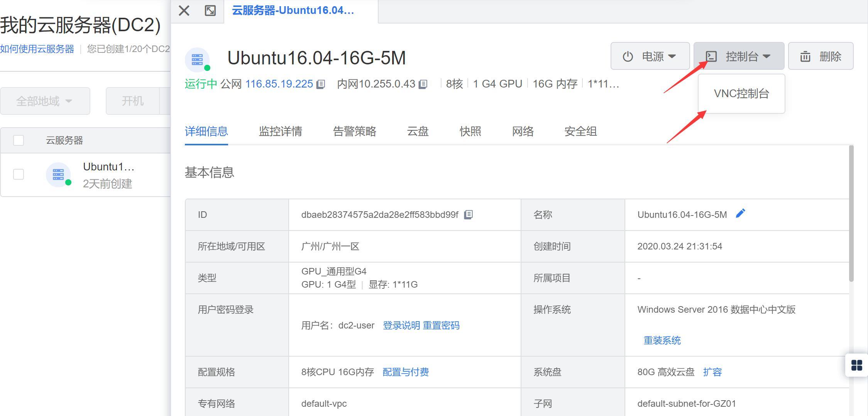This screenshot has width=868, height=416.
Task: Open the 网络 tab
Action: click(523, 131)
